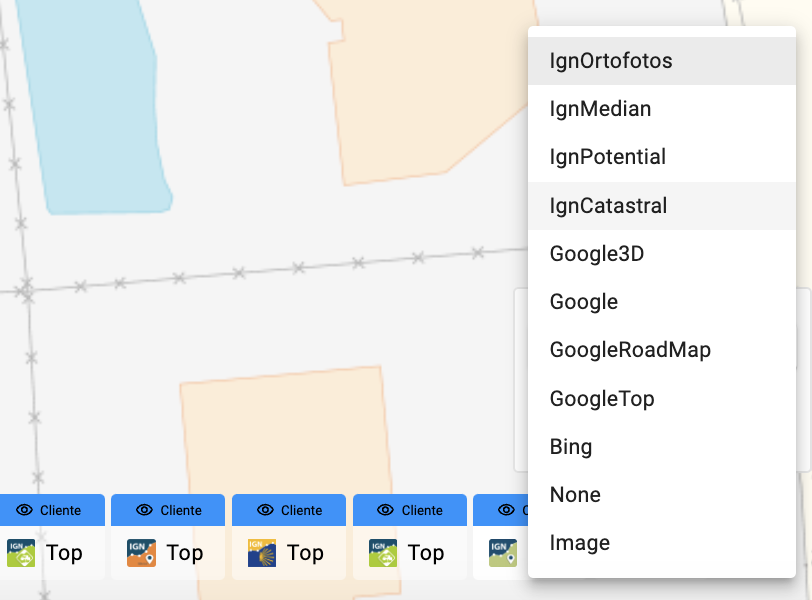This screenshot has height=600, width=812.
Task: Choose the plain Google entry
Action: pos(662,302)
